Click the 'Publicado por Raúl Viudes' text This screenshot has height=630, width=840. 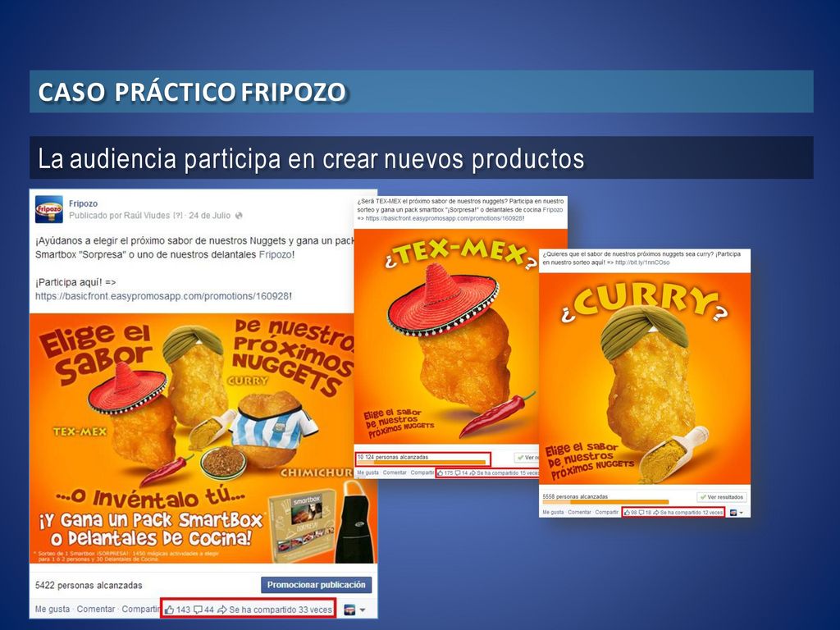coord(120,216)
